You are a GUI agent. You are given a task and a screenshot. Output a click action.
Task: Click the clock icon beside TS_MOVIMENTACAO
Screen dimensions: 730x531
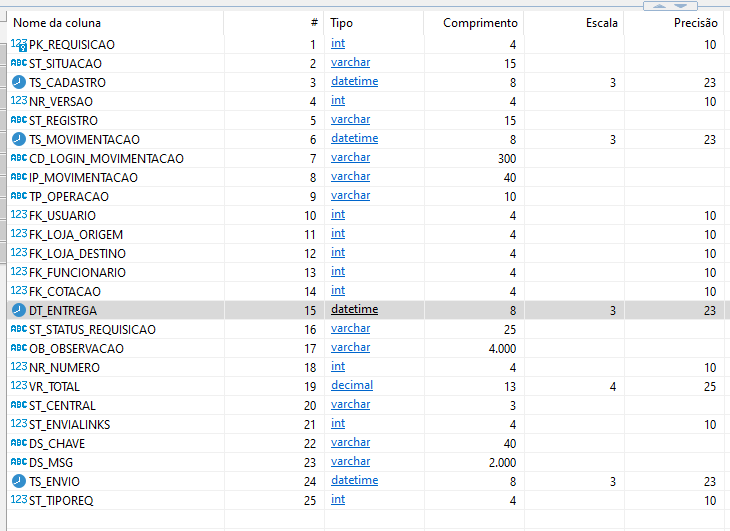[19, 139]
